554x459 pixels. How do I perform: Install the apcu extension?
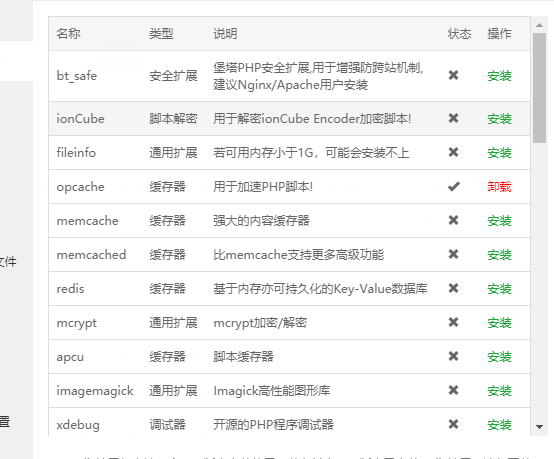click(x=499, y=357)
